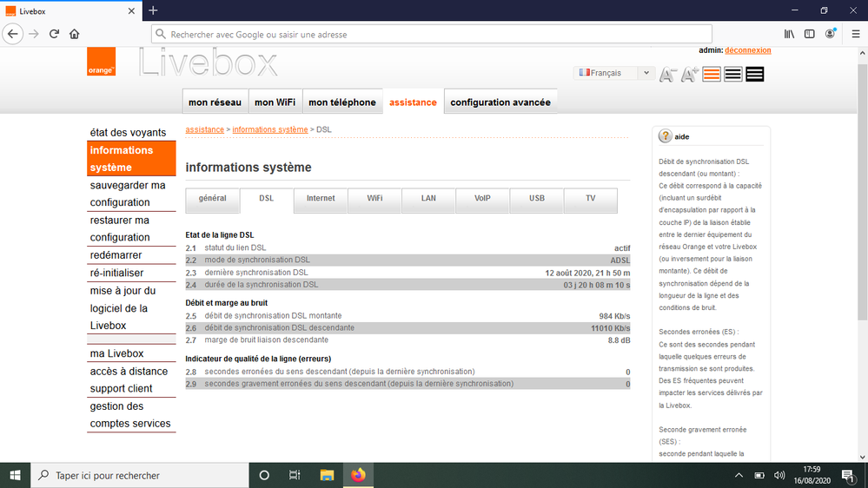Select the high contrast black theme icon

tap(754, 74)
